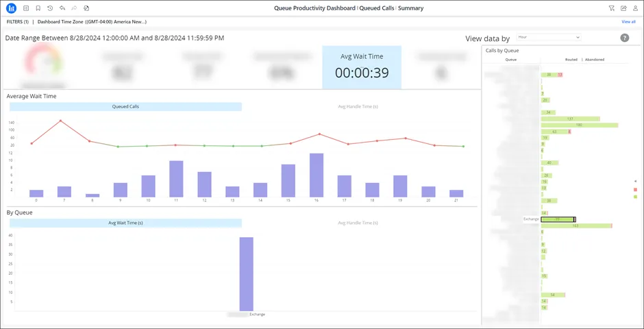This screenshot has width=644, height=329.
Task: Select Queued Calls tab in Average Wait Time
Action: click(x=125, y=107)
